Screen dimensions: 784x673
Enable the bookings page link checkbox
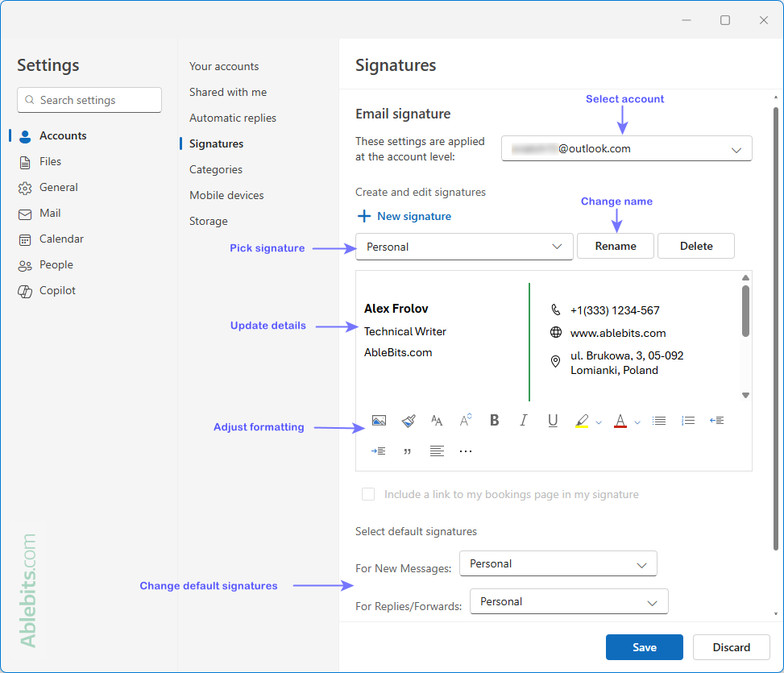368,494
